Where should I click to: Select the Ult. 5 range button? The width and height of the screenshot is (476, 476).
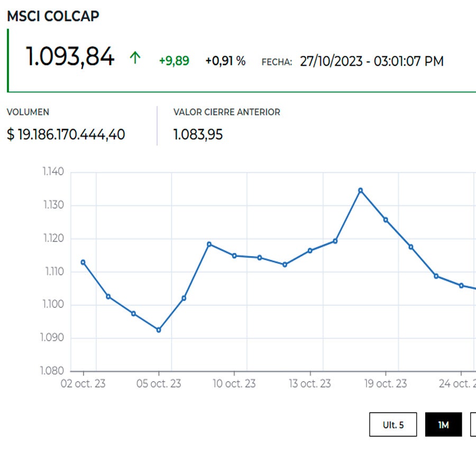point(393,425)
